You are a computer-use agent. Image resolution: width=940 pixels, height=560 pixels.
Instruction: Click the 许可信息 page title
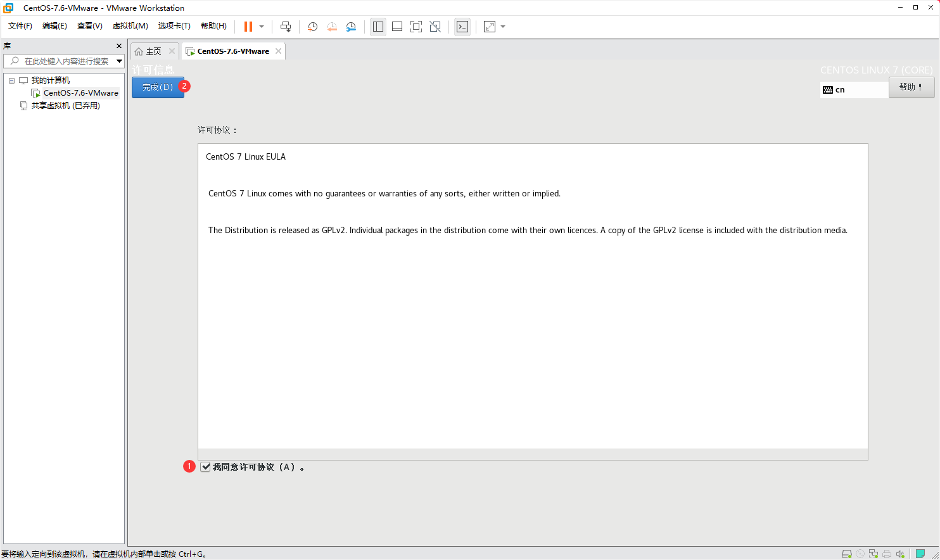(153, 70)
